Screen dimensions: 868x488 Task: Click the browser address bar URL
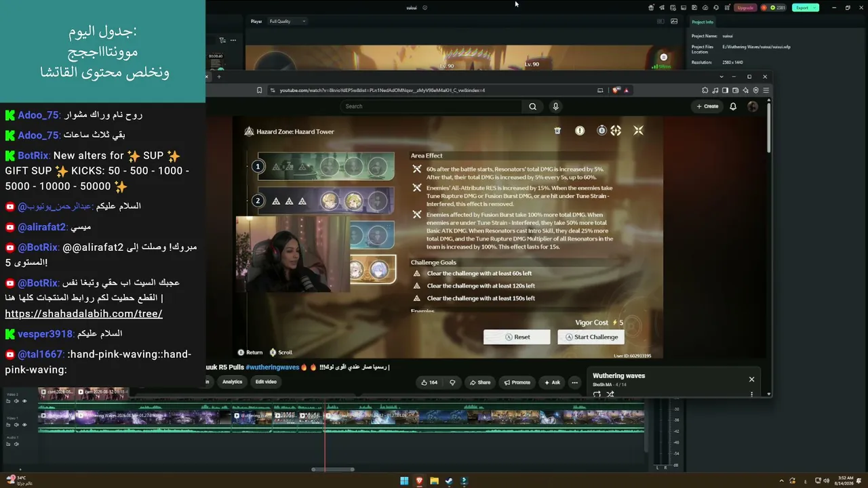[382, 90]
